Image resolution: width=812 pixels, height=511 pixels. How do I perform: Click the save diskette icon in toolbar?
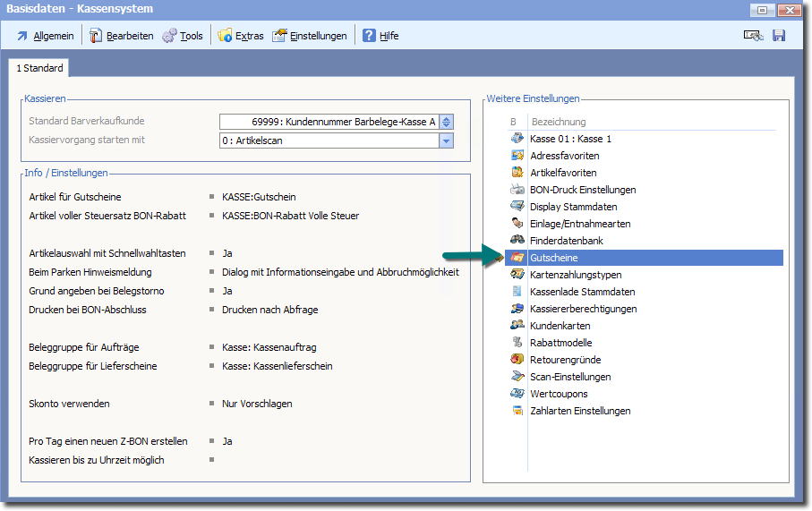click(778, 36)
